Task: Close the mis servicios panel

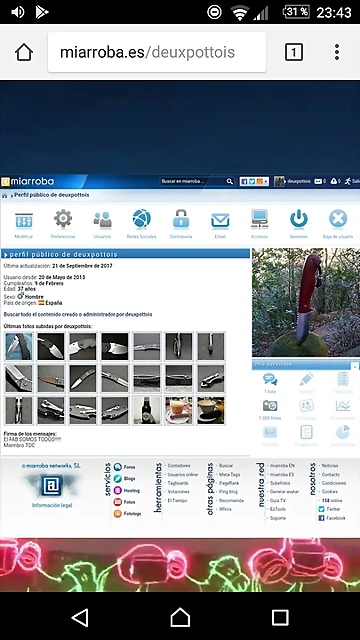Action: coord(354,366)
